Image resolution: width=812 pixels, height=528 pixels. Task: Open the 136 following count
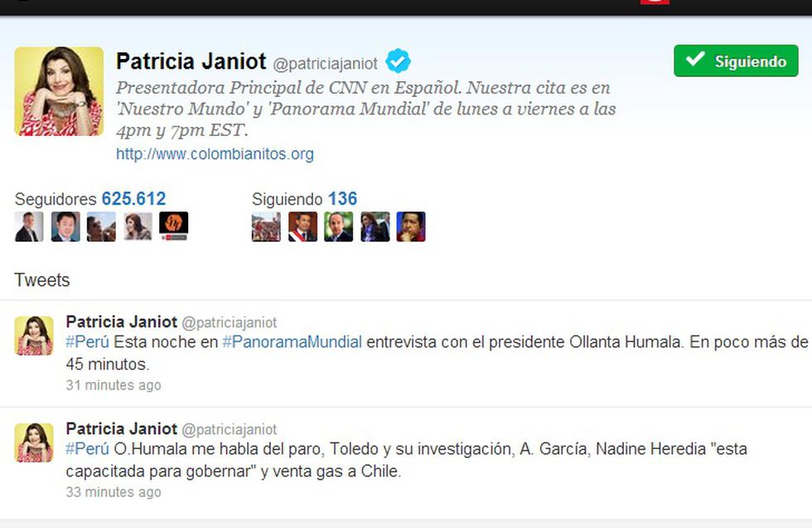[x=342, y=199]
